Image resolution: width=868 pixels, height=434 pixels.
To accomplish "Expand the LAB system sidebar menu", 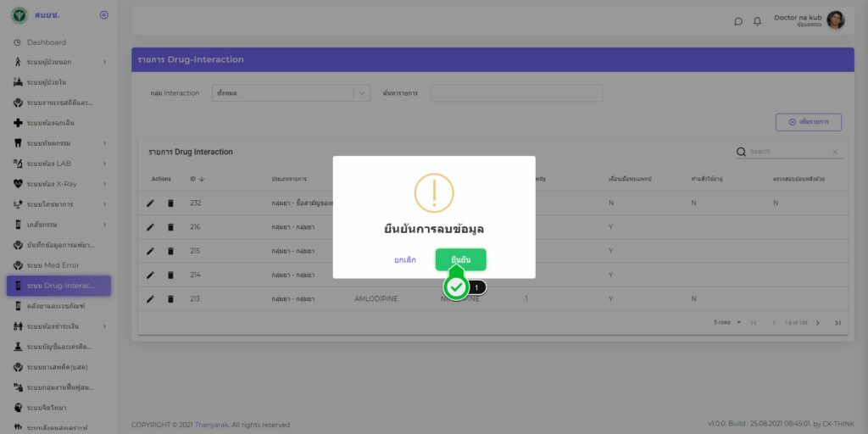I will 59,163.
